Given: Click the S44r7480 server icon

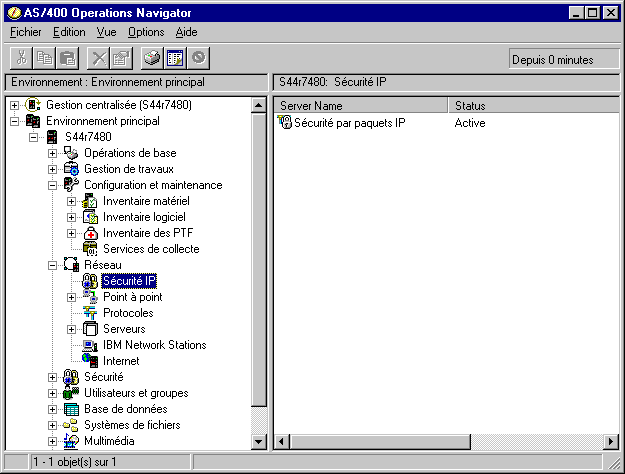Looking at the screenshot, I should point(52,137).
